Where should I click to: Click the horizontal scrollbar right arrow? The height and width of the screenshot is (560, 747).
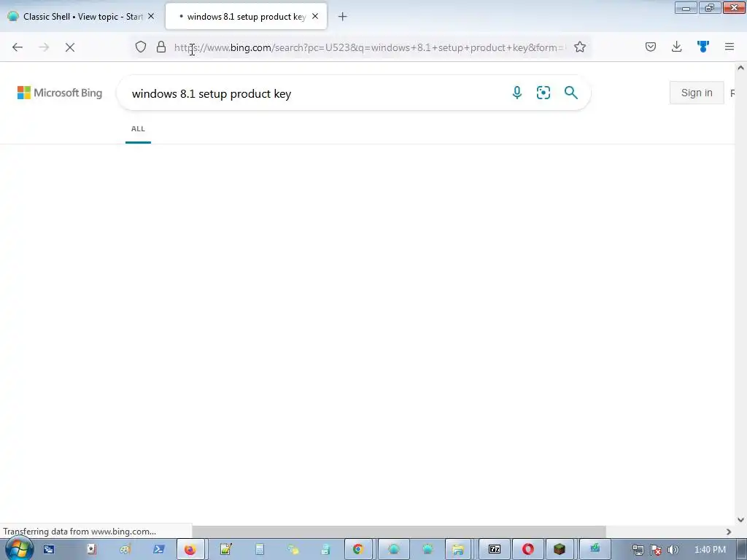pos(729,532)
